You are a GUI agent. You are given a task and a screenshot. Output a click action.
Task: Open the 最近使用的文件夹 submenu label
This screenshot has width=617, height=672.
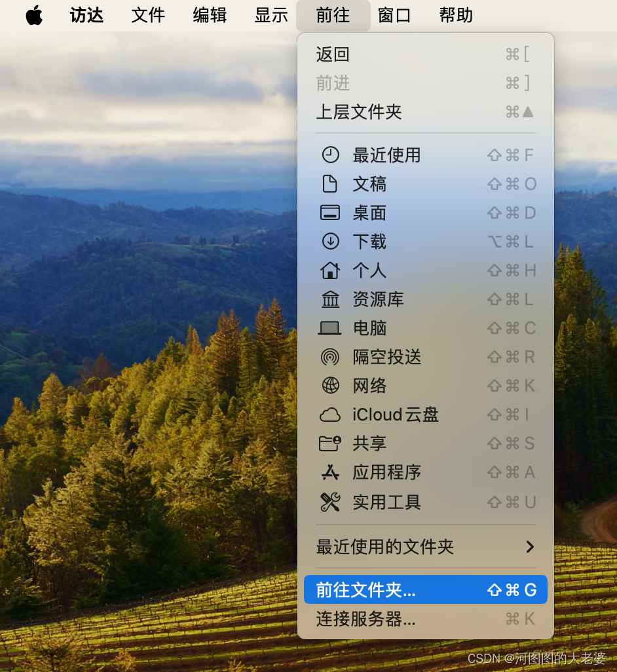pyautogui.click(x=384, y=547)
